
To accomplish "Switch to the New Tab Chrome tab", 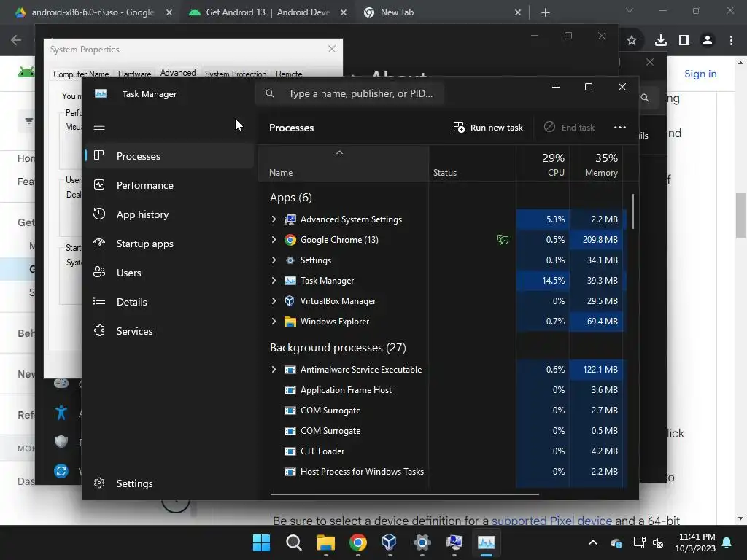I will pyautogui.click(x=441, y=12).
